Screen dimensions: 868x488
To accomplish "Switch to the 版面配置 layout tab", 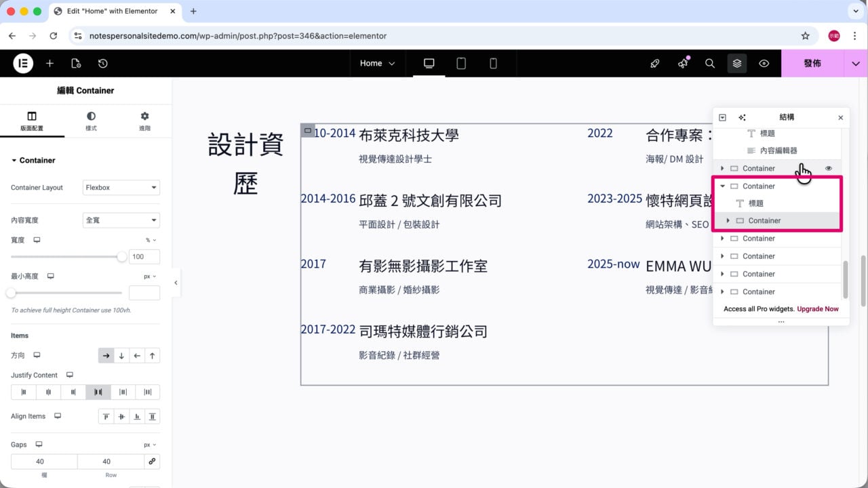I will click(32, 121).
